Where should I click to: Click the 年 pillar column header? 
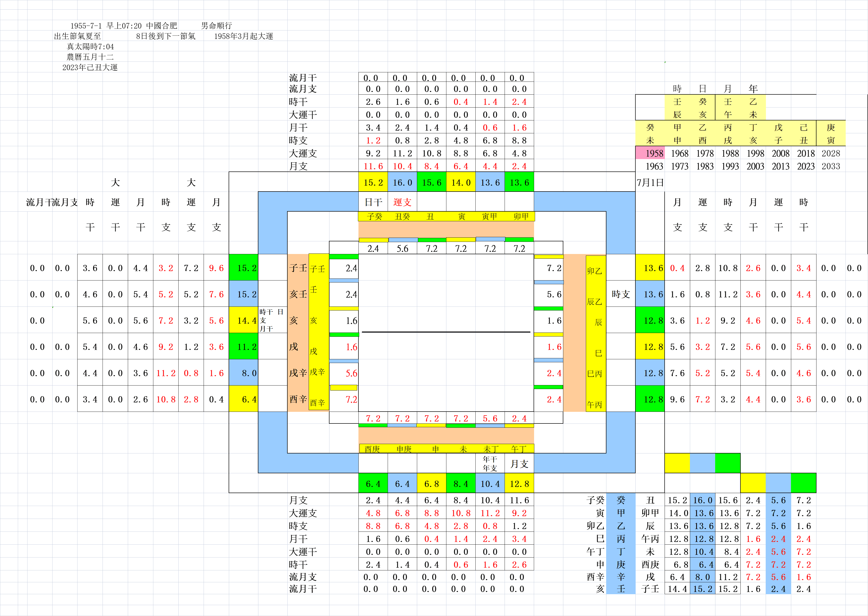[753, 88]
